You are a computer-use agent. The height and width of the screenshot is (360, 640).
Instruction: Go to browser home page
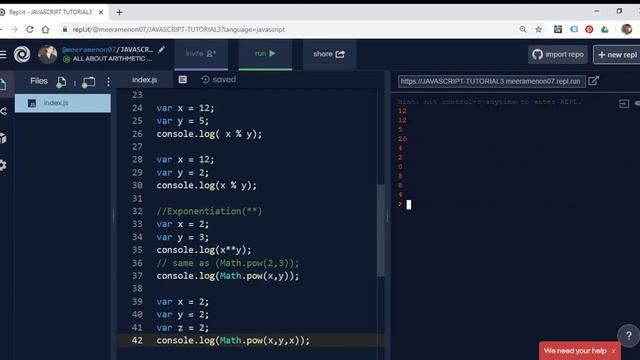click(x=45, y=29)
